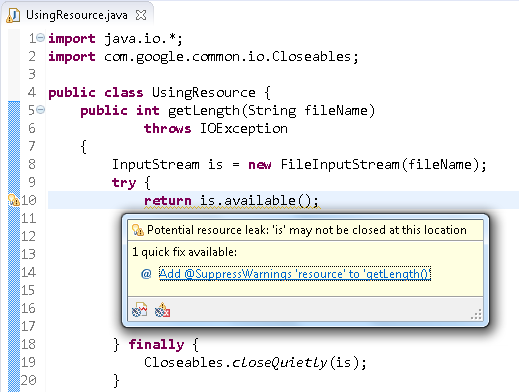Collapse the import block fold marker on line 1
This screenshot has width=519, height=392.
[40, 37]
